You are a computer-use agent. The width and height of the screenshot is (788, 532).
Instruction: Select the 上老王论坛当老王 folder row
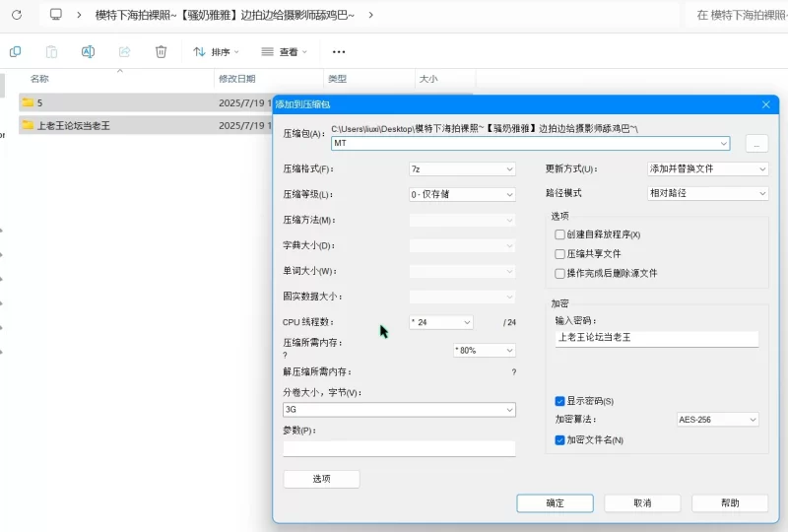point(146,125)
